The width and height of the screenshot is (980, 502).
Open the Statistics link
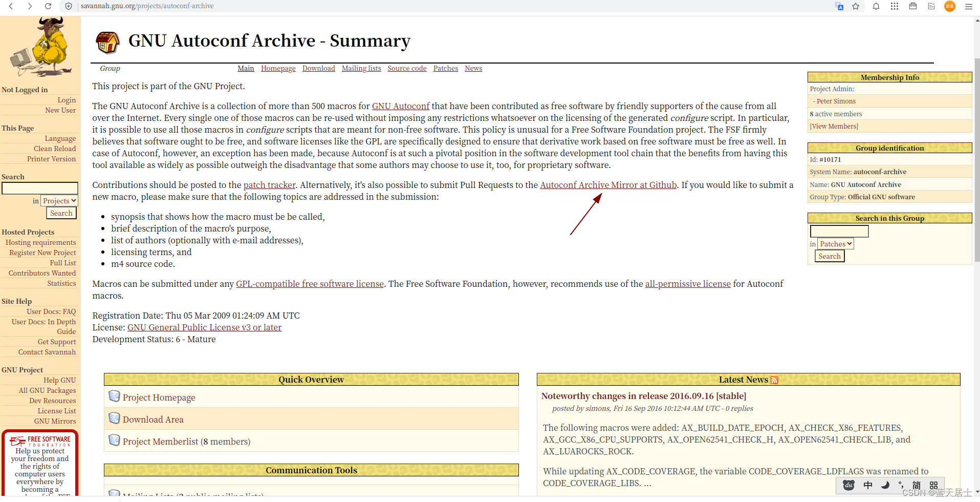pos(61,283)
